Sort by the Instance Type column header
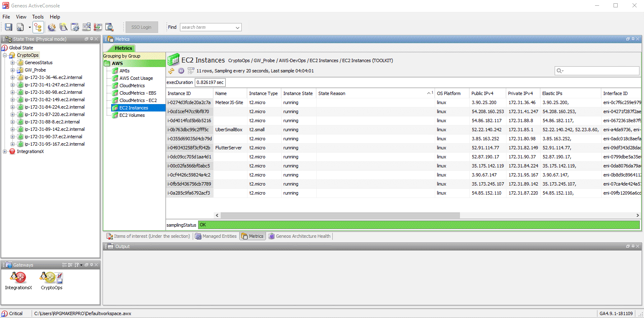 coord(263,93)
